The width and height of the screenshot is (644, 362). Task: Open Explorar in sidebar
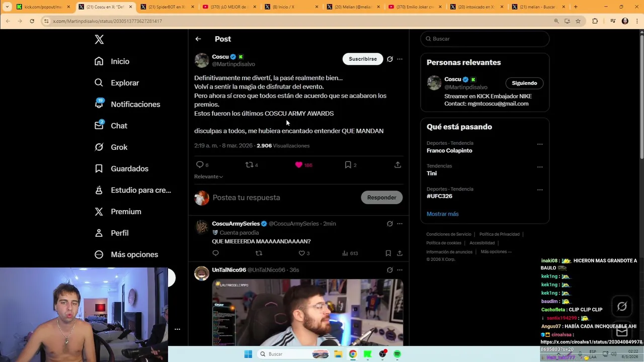(117, 83)
